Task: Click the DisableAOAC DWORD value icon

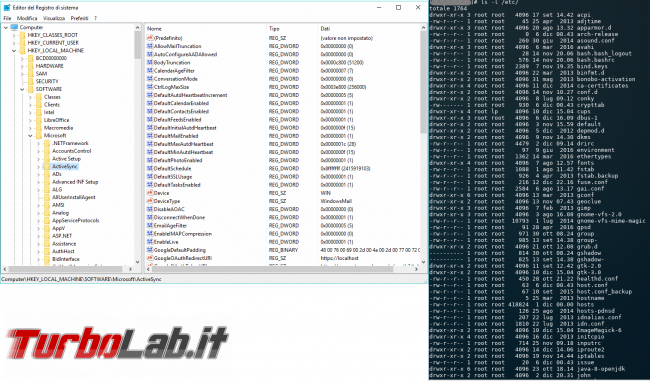Action: (x=150, y=209)
